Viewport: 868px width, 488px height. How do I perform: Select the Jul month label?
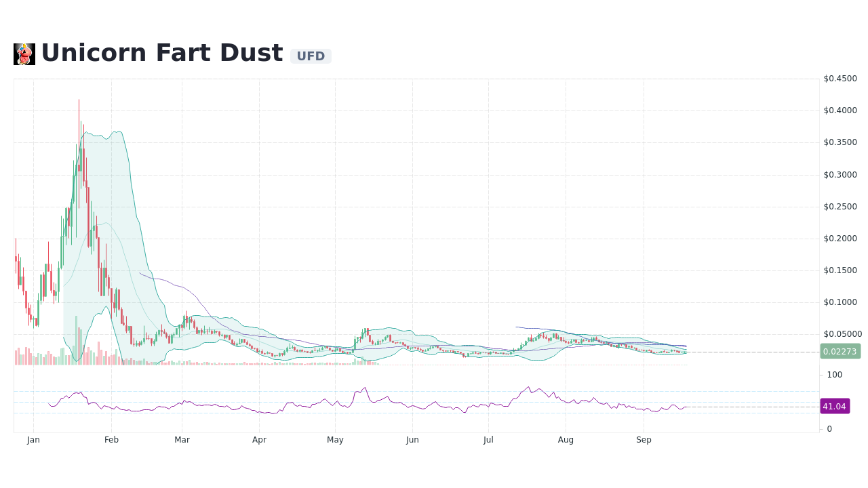(488, 439)
